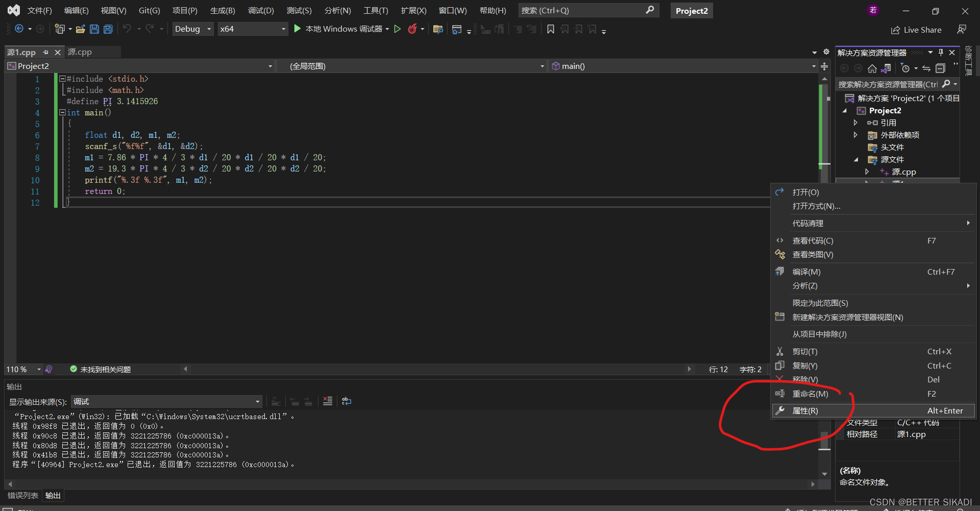The width and height of the screenshot is (980, 511).
Task: Click the navigate backward arrow in the toolbar
Action: pos(19,29)
